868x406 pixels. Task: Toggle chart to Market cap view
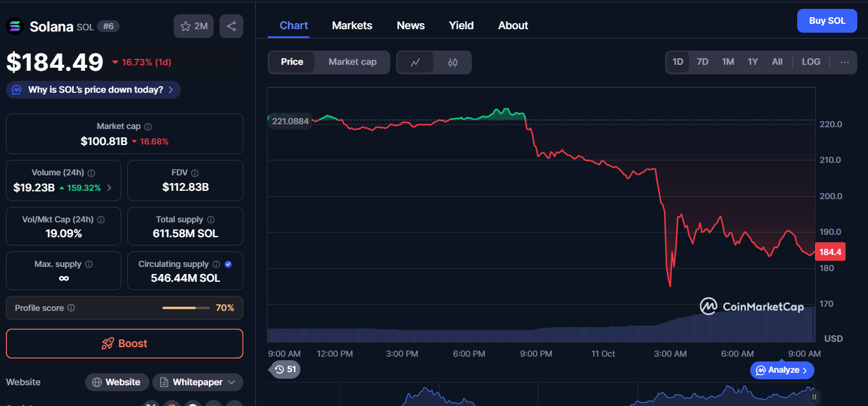coord(352,62)
